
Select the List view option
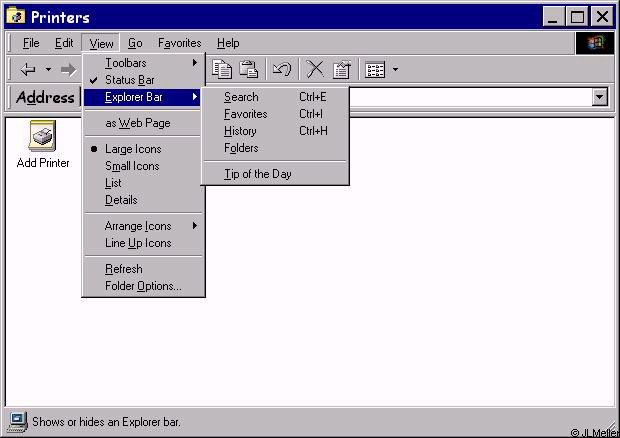coord(143,183)
